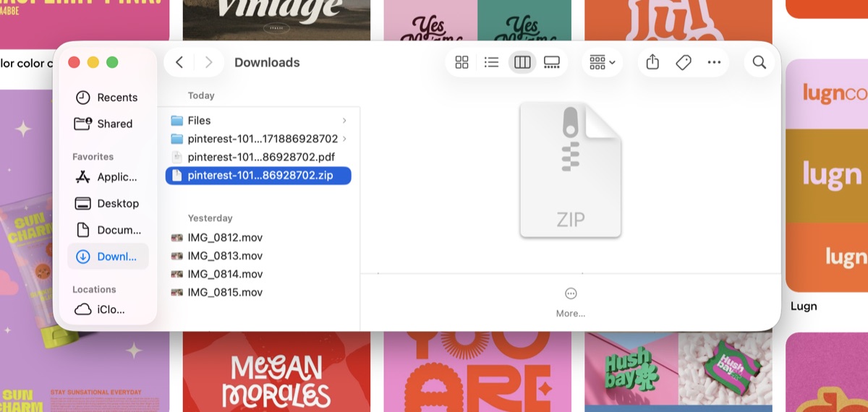Screen dimensions: 868x412
Task: Open Desktop in the sidebar
Action: [x=109, y=203]
